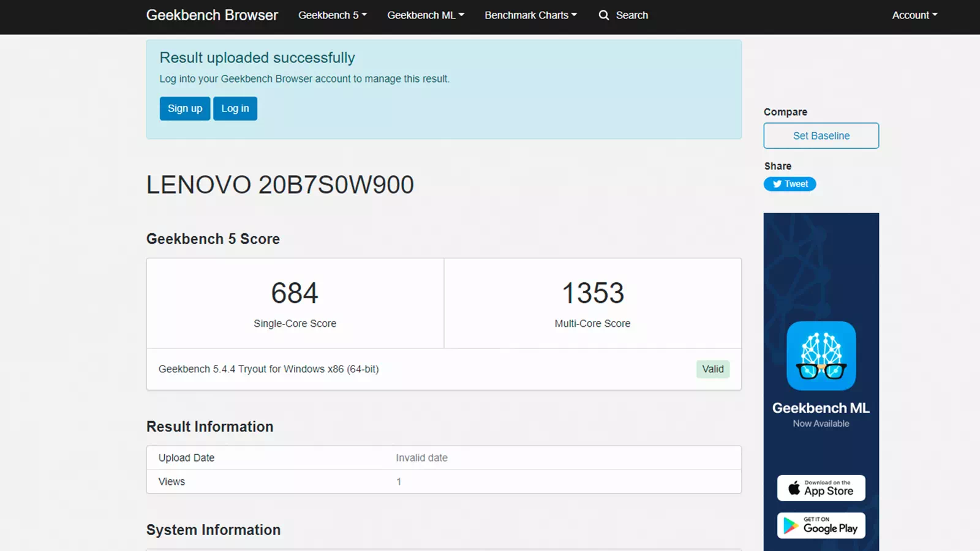Click the Log in button
This screenshot has width=980, height=551.
(x=235, y=108)
